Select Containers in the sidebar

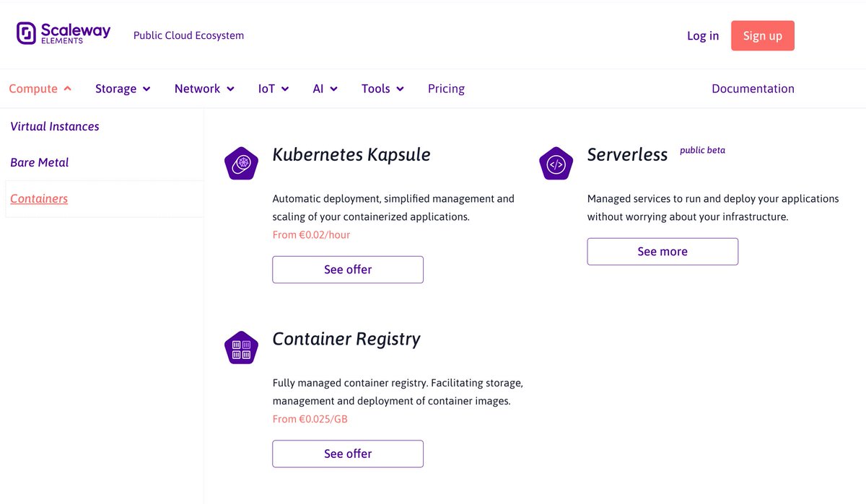click(x=39, y=198)
